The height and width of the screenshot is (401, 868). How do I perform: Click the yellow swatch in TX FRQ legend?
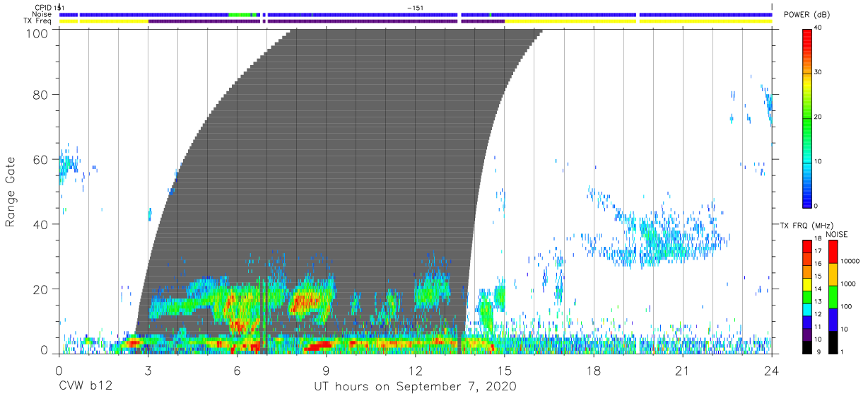coord(807,284)
